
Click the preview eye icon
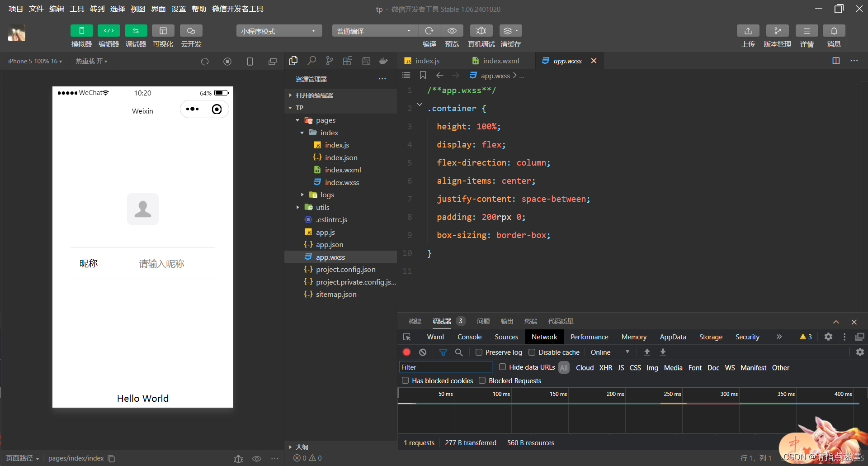452,31
